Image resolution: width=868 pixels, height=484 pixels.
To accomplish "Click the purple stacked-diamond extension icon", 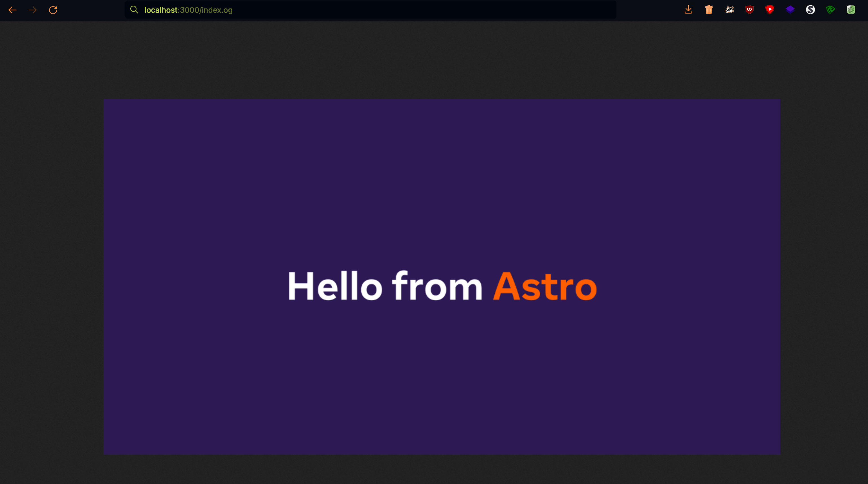I will tap(790, 10).
